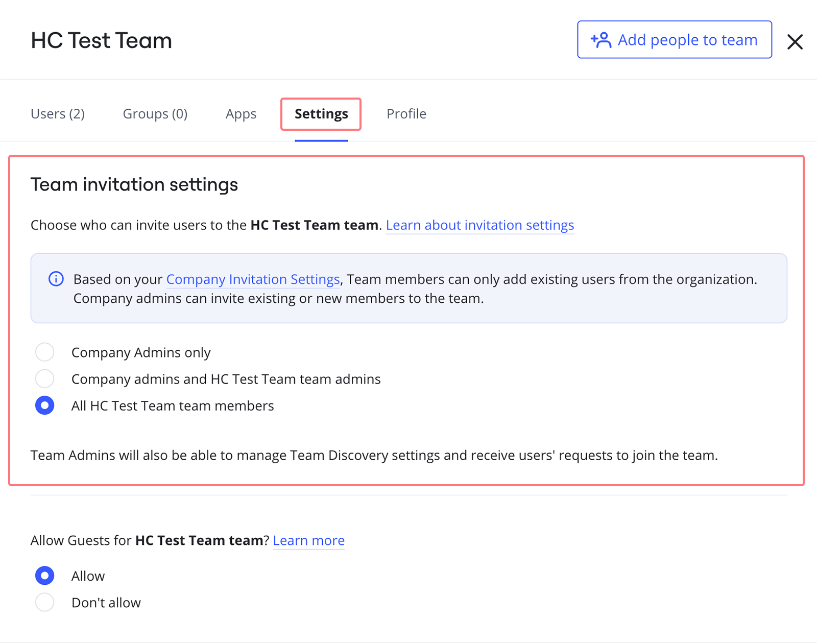Viewport: 817px width, 644px height.
Task: Choose Company admins and team admins option
Action: tap(45, 379)
